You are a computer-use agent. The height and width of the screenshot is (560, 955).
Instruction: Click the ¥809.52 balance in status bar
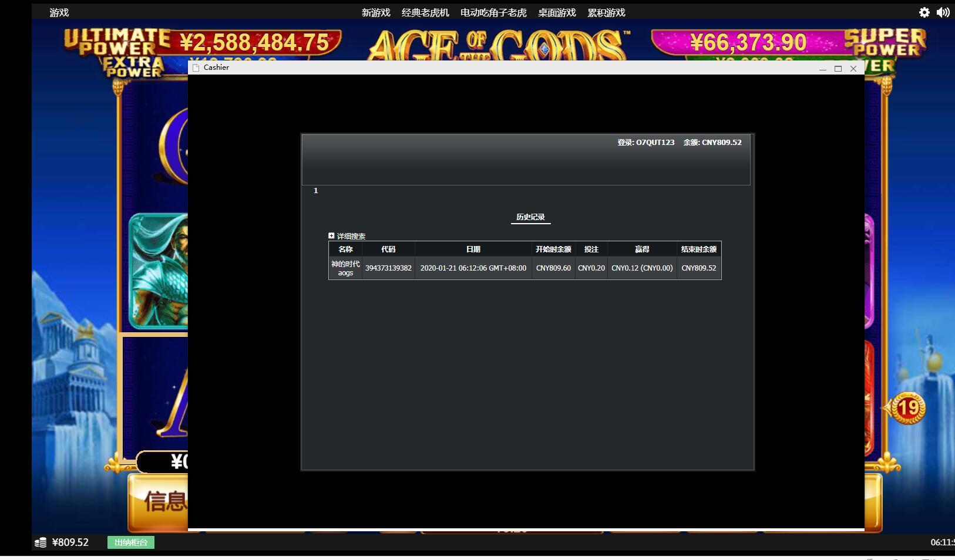70,542
